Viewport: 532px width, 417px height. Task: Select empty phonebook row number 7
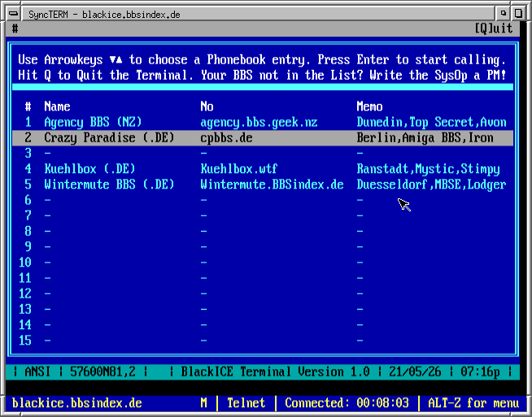coord(263,215)
